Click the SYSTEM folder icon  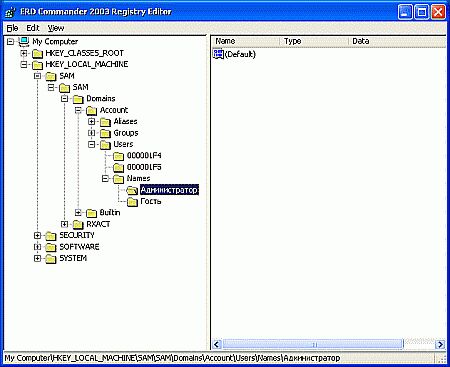(x=51, y=259)
